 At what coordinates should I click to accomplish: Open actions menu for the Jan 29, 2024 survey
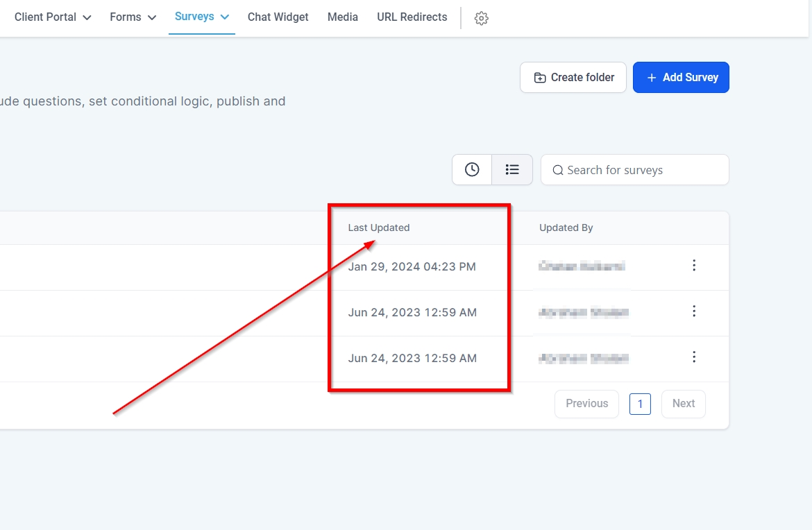[x=693, y=266]
